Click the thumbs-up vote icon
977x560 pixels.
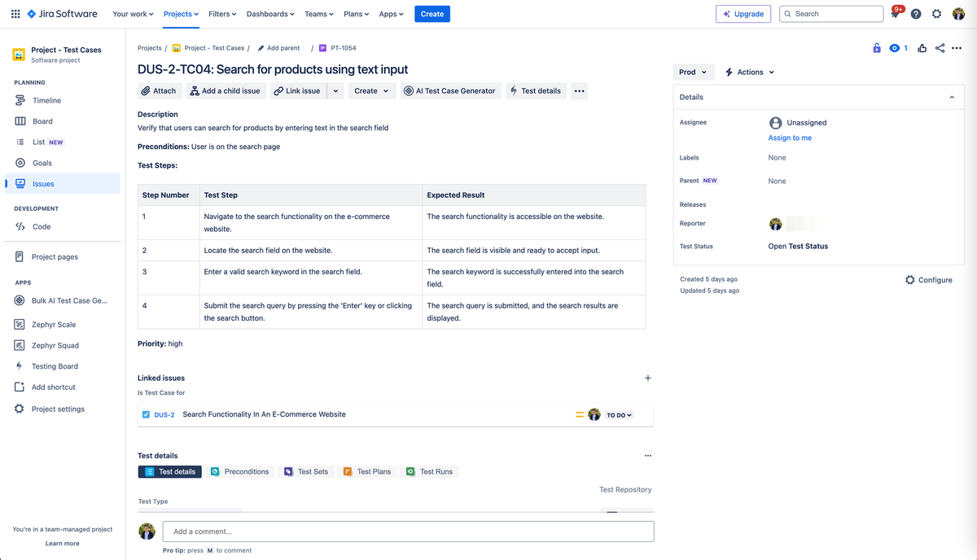pos(922,48)
